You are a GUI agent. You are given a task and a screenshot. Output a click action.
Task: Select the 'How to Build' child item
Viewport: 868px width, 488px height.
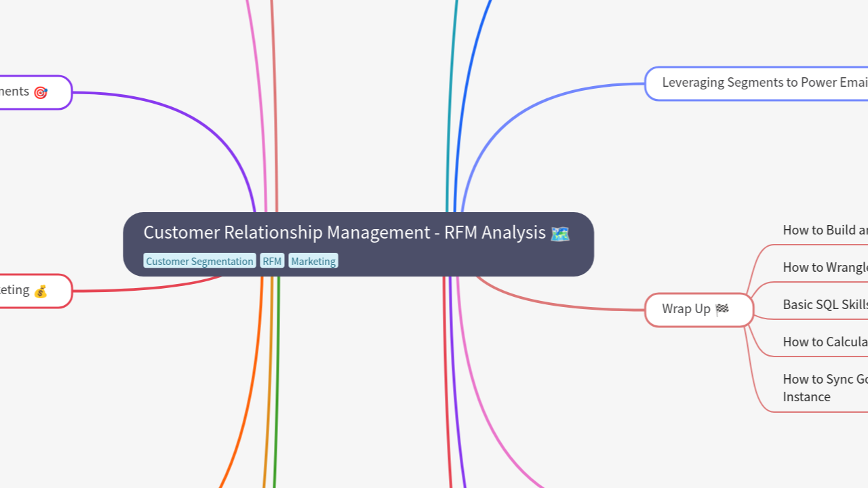(825, 230)
